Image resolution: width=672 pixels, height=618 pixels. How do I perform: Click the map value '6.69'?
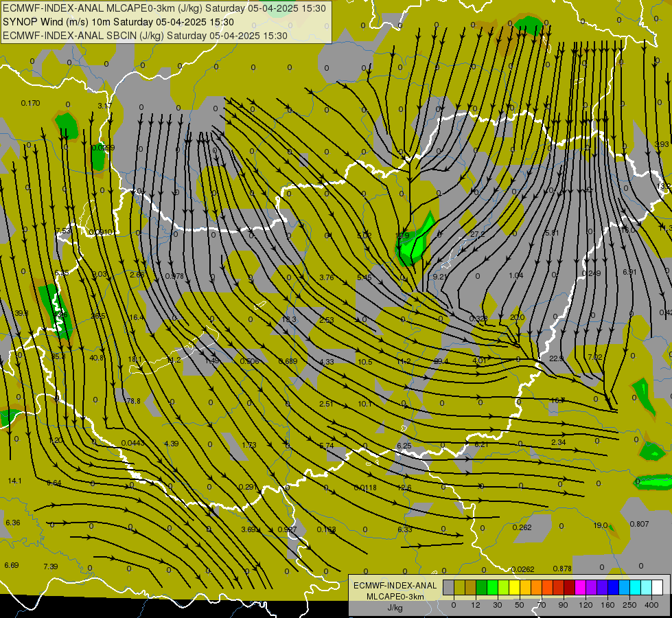[12, 565]
